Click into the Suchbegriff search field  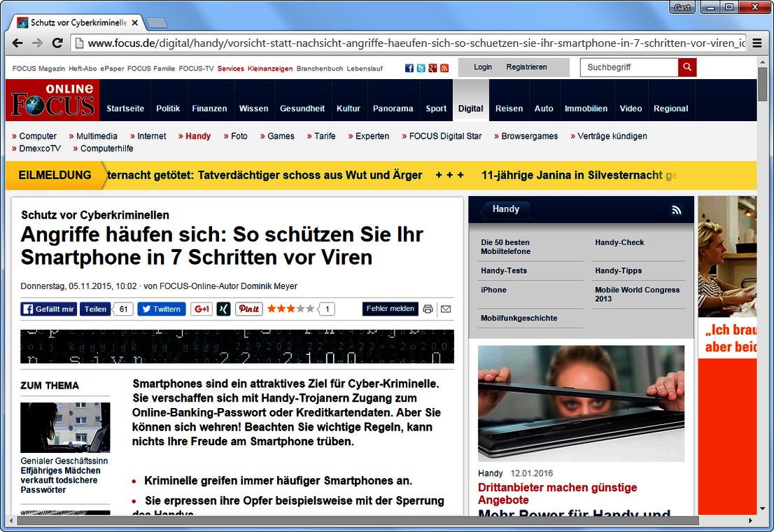(x=628, y=67)
